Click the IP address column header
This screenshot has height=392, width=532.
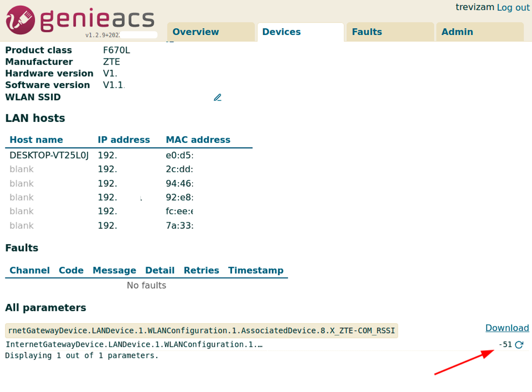tap(124, 140)
